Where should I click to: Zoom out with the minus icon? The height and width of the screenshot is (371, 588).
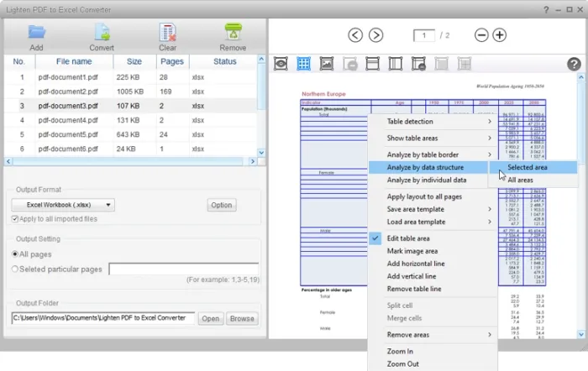click(x=481, y=35)
